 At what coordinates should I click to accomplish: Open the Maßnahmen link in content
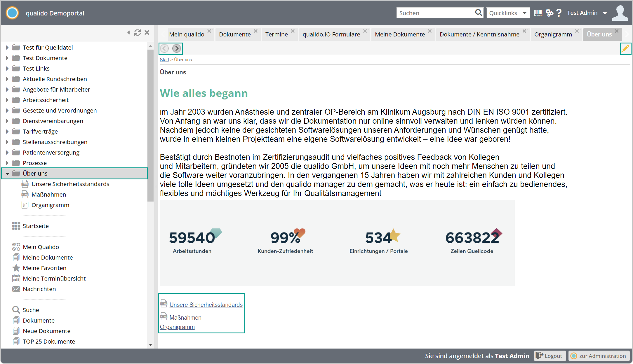coord(185,318)
